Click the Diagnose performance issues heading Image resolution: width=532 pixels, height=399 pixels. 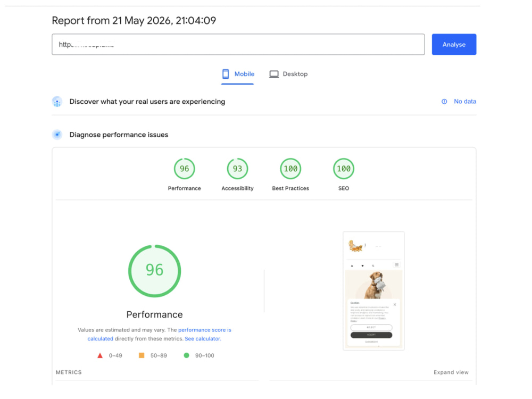(119, 135)
